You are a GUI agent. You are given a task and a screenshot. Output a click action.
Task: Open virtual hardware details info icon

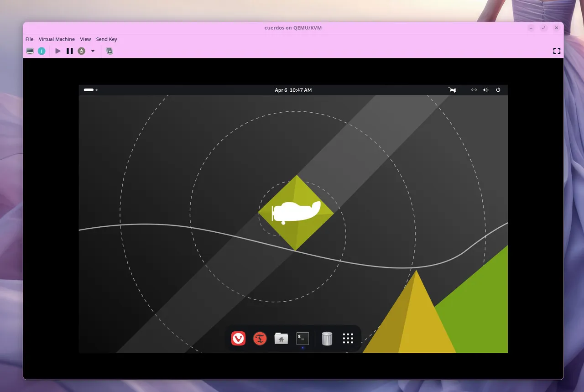(42, 51)
